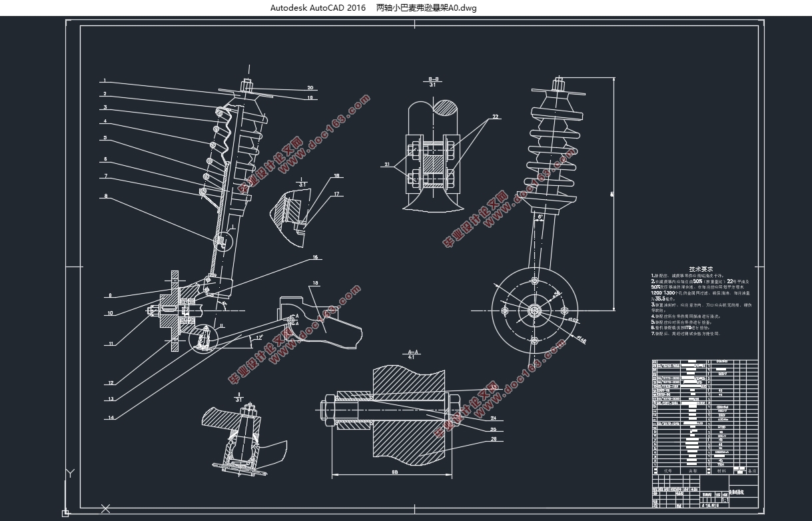Select part callout number 19
Viewport: 812px width, 521px height.
[x=310, y=97]
